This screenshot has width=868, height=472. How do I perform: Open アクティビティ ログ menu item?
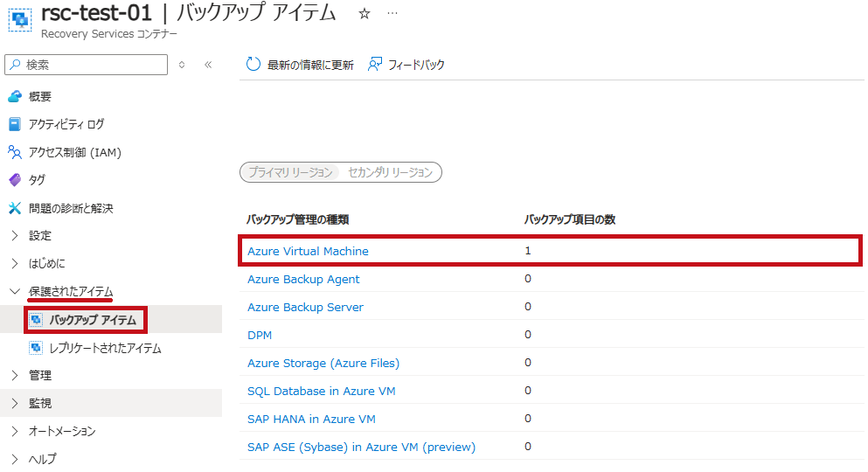[x=66, y=124]
